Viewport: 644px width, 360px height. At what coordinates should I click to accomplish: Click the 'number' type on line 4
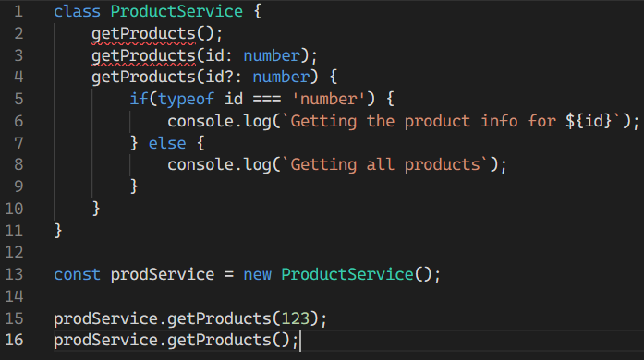click(281, 77)
